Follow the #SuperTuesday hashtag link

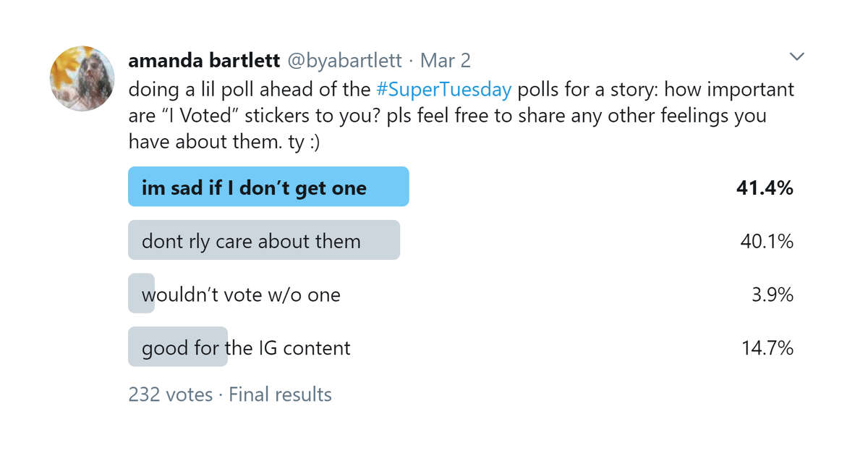tap(444, 90)
